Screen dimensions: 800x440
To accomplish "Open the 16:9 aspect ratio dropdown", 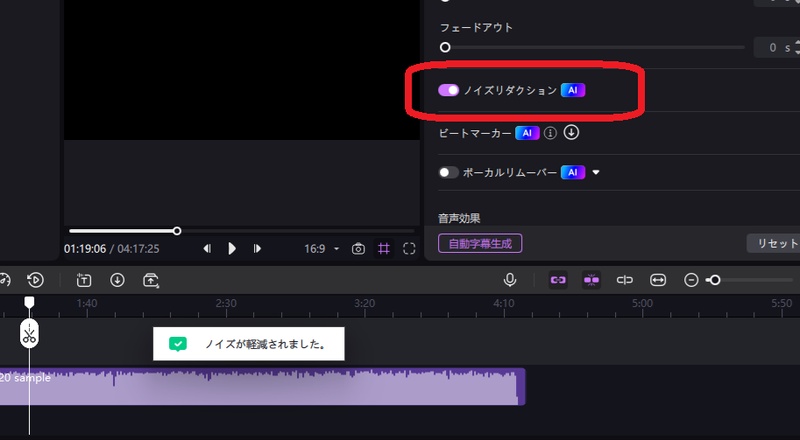I will click(321, 249).
